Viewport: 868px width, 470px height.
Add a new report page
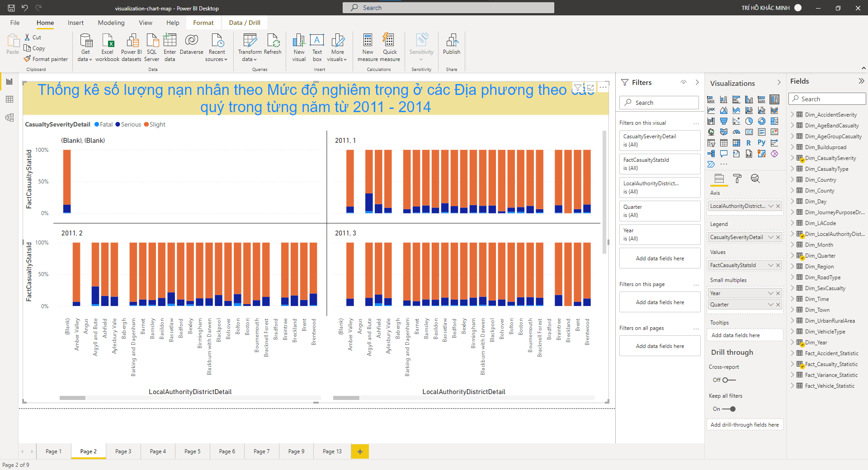coord(360,451)
